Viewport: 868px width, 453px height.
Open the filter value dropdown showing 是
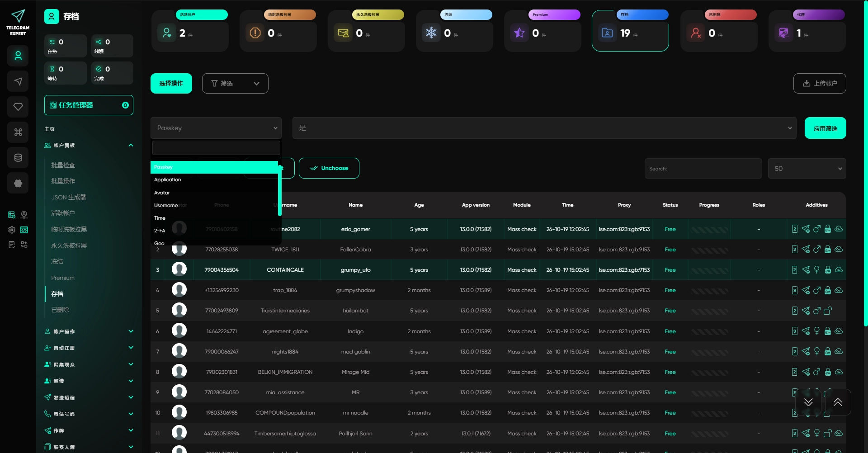click(544, 128)
